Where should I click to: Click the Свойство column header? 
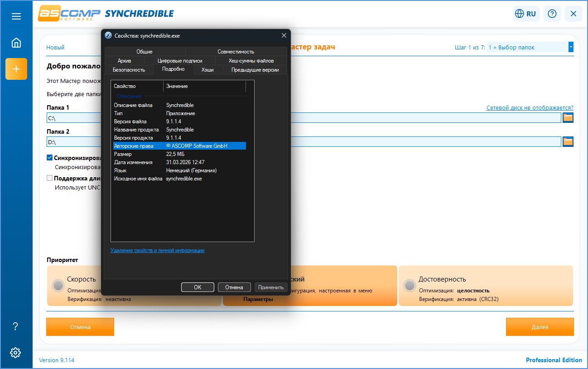coord(137,86)
